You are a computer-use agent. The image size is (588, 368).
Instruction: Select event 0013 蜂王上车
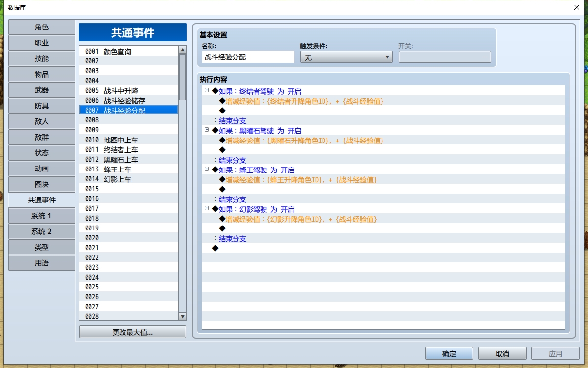tap(129, 169)
